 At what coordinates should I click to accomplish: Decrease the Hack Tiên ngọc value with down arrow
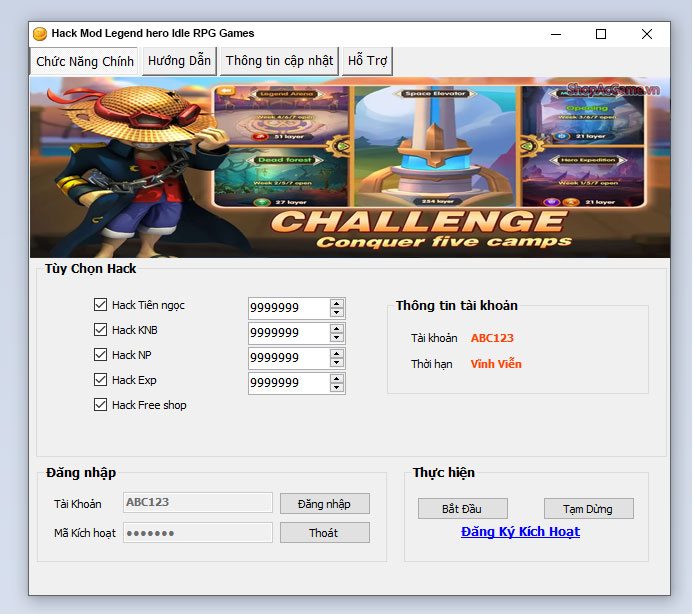pos(337,312)
